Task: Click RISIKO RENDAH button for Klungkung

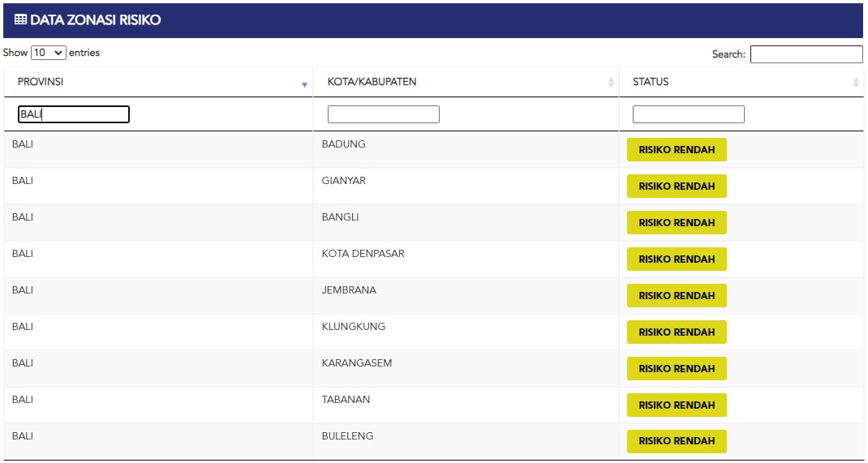Action: (x=677, y=332)
